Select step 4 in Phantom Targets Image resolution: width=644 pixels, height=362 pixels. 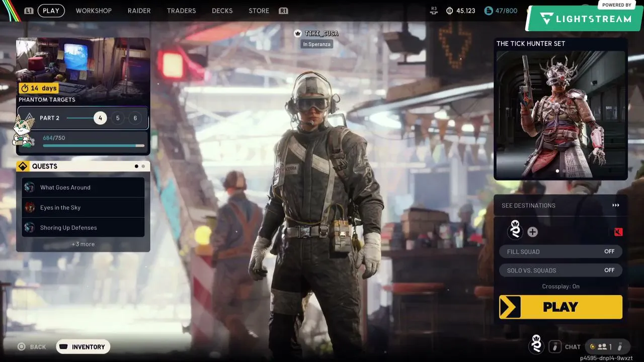click(x=100, y=118)
